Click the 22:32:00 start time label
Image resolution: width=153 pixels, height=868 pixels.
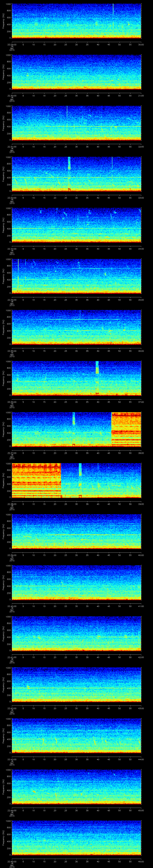pos(12,198)
